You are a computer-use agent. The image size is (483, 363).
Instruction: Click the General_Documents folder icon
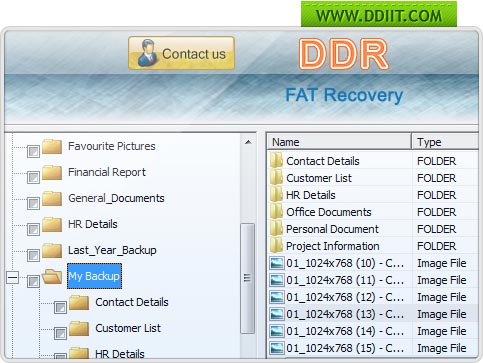tap(52, 198)
